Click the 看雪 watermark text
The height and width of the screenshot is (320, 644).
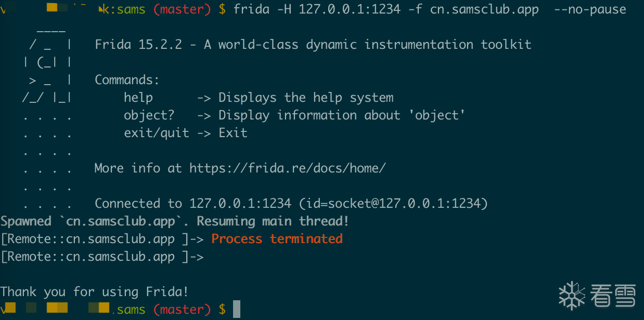(613, 296)
